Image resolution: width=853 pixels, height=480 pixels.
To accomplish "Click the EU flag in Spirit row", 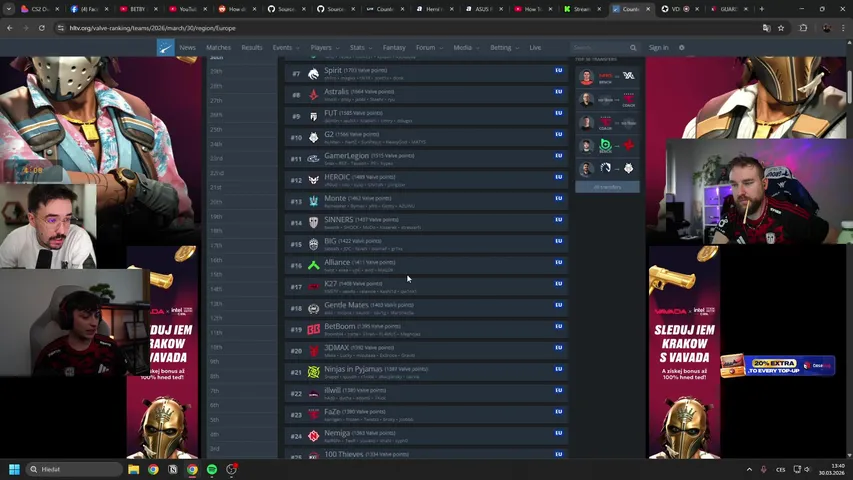I will 559,70.
